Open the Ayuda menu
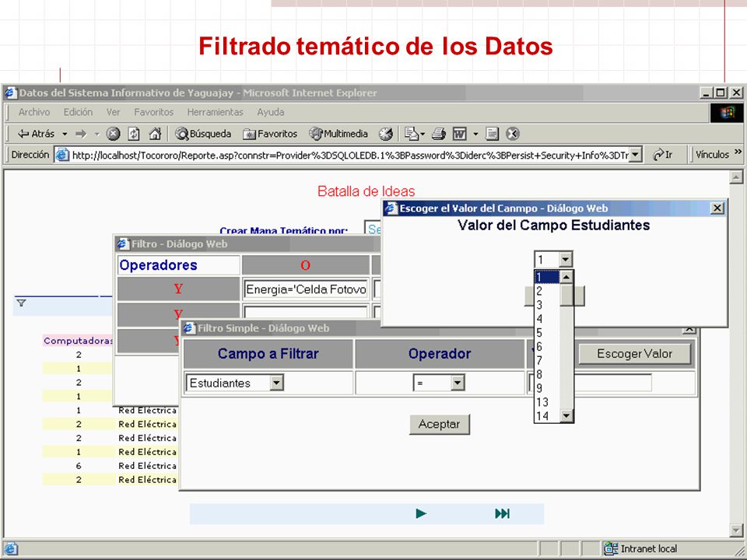Viewport: 747px width, 560px height. (x=271, y=112)
